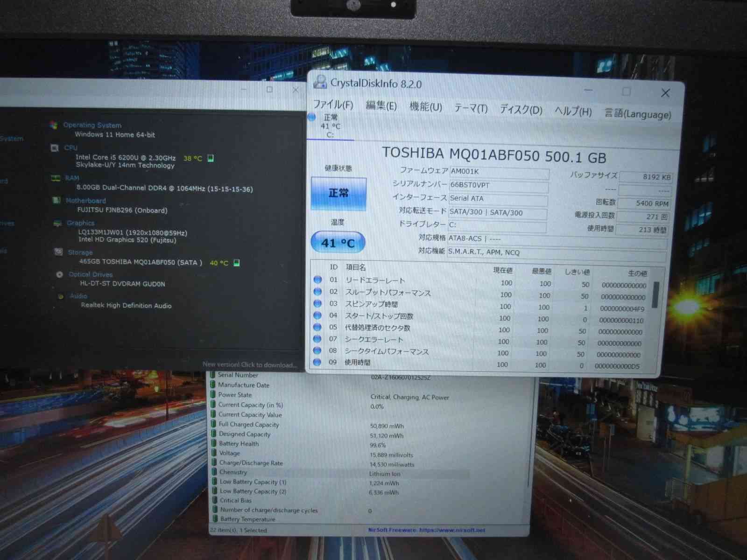
Task: Click the CPU icon in Speccy summary
Action: 55,148
